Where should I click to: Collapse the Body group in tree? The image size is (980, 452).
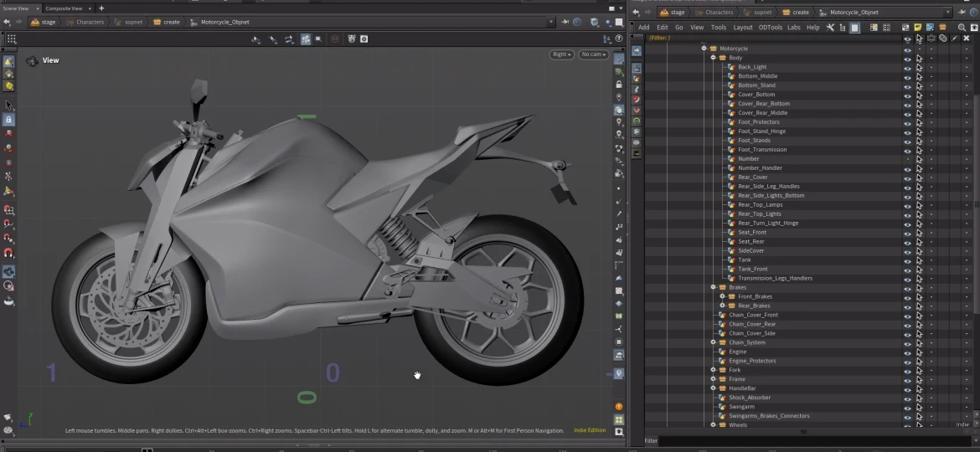pos(713,58)
